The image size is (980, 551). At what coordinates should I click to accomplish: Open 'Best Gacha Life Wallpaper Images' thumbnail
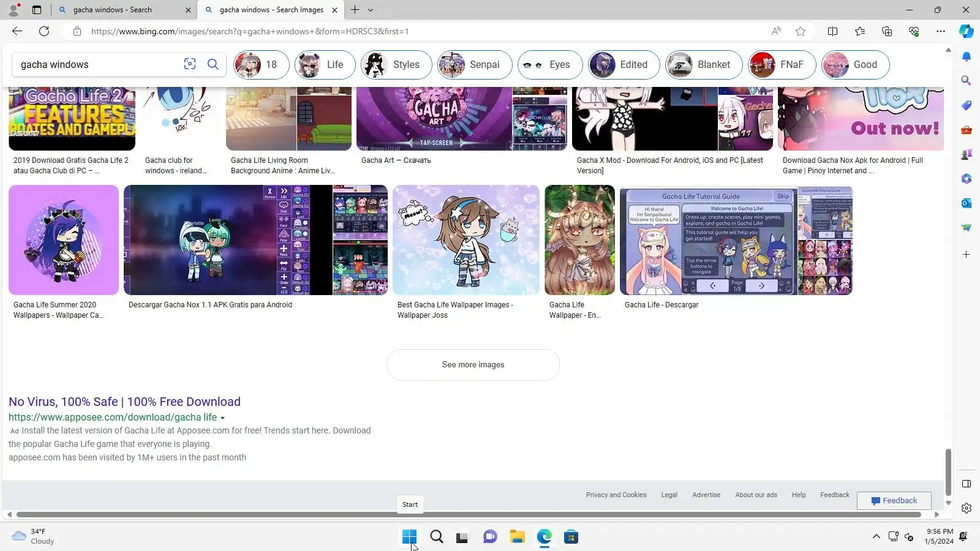coord(466,240)
